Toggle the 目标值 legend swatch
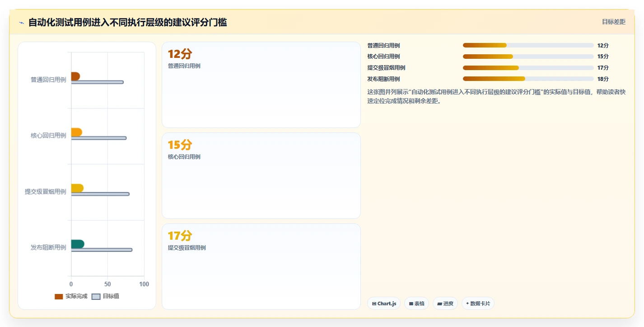 pyautogui.click(x=96, y=297)
